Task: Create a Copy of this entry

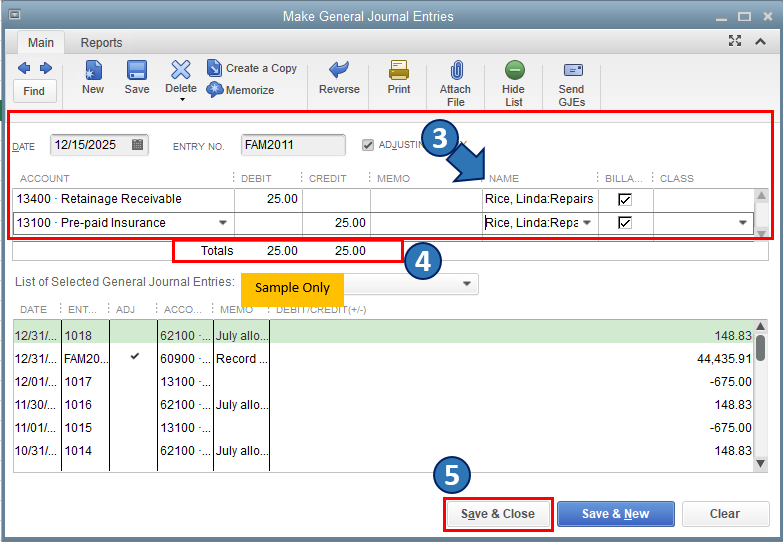Action: pos(252,68)
